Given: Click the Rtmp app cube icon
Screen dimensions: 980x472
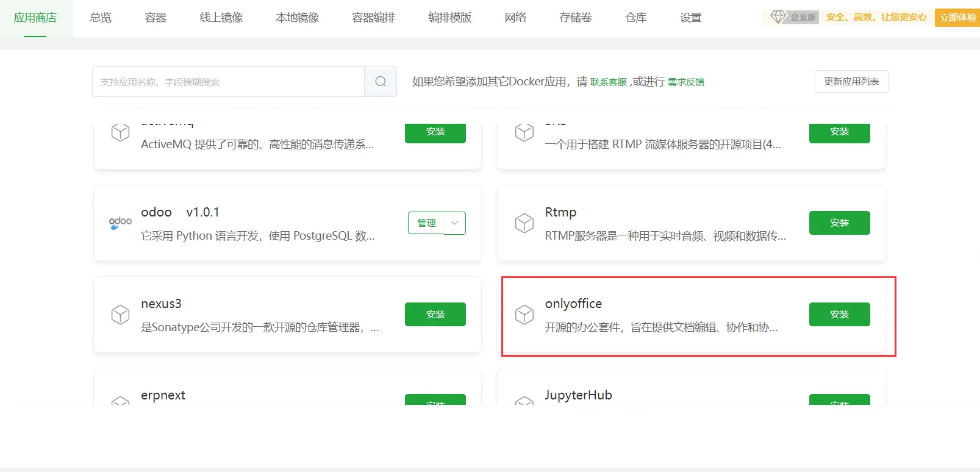Looking at the screenshot, I should 524,223.
